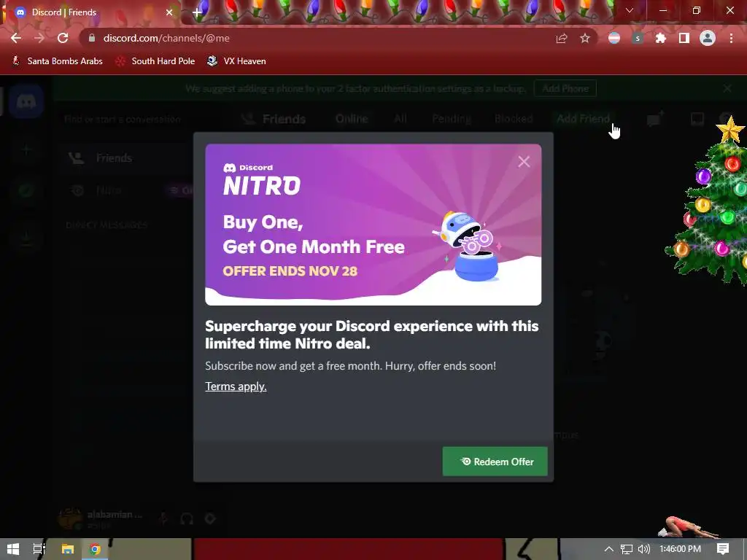Close the Discord | Friends tab

(x=169, y=12)
